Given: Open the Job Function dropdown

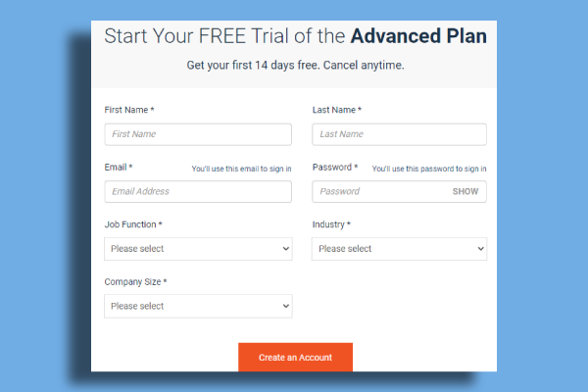Looking at the screenshot, I should point(198,249).
